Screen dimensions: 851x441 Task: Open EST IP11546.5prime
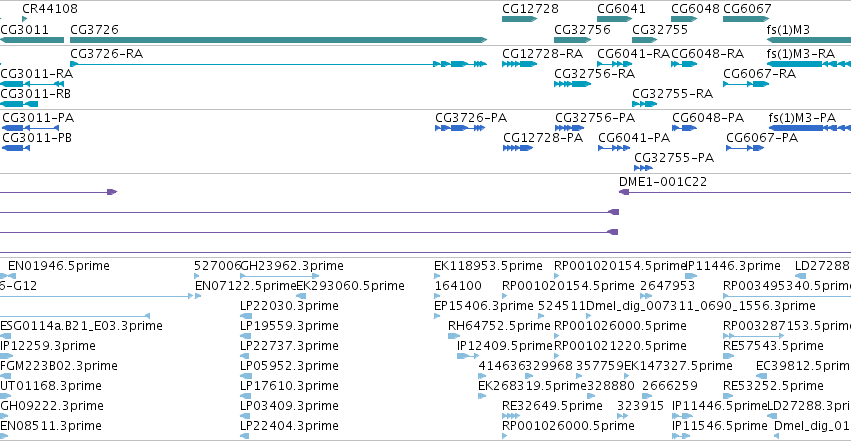[720, 426]
